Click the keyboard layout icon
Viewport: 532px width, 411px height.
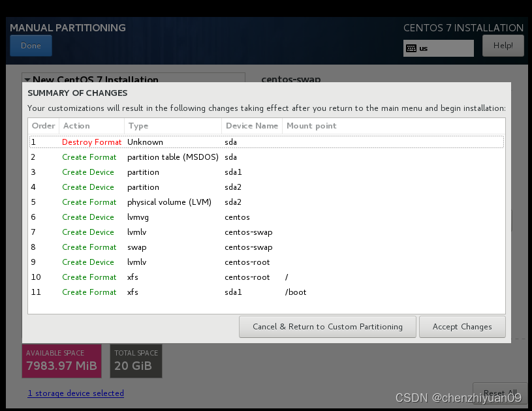[411, 48]
